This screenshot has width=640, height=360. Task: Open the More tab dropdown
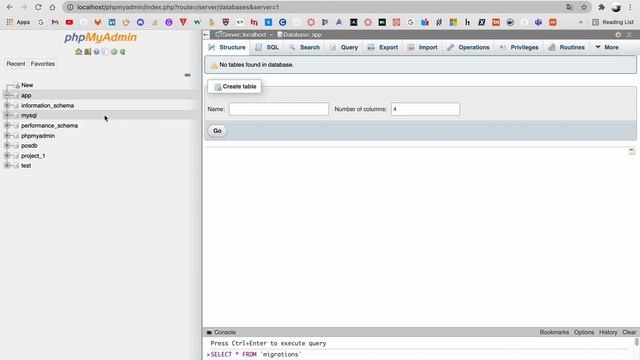click(607, 47)
